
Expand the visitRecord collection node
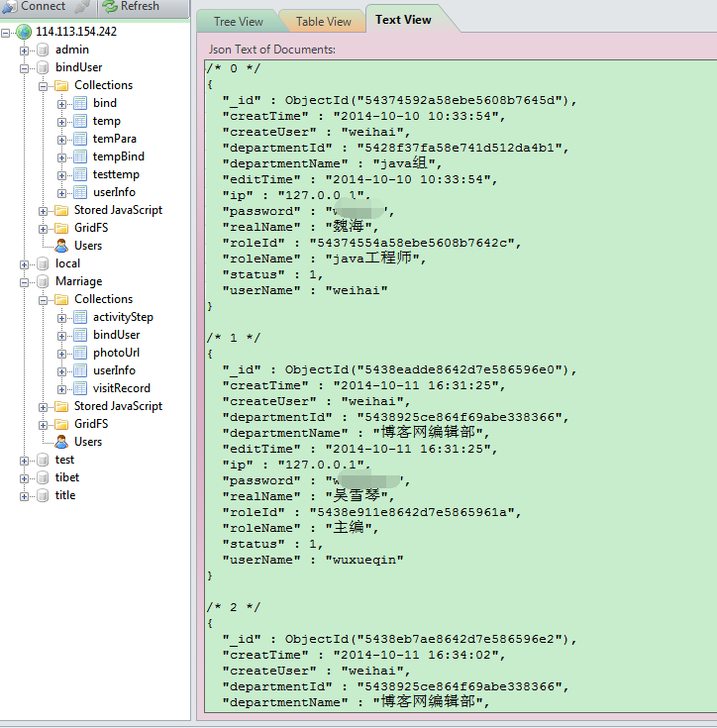(x=61, y=389)
